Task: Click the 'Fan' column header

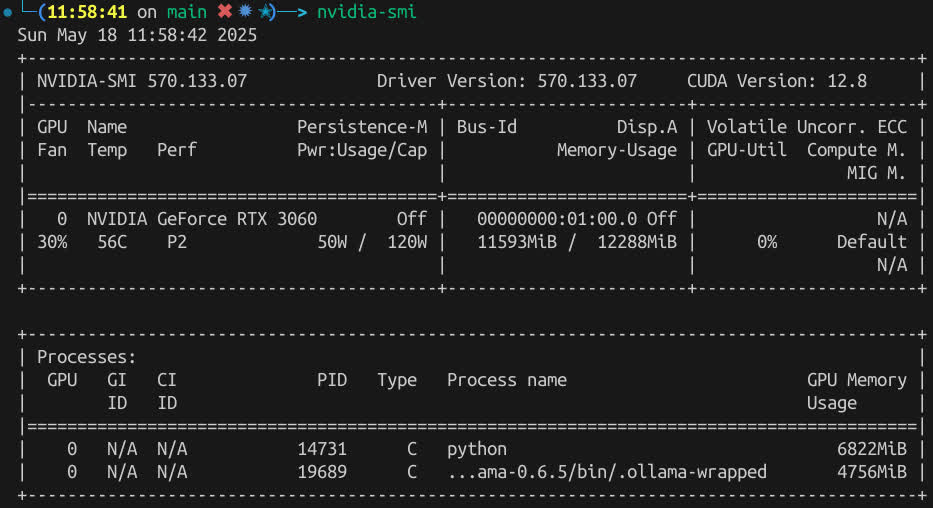Action: [52, 150]
